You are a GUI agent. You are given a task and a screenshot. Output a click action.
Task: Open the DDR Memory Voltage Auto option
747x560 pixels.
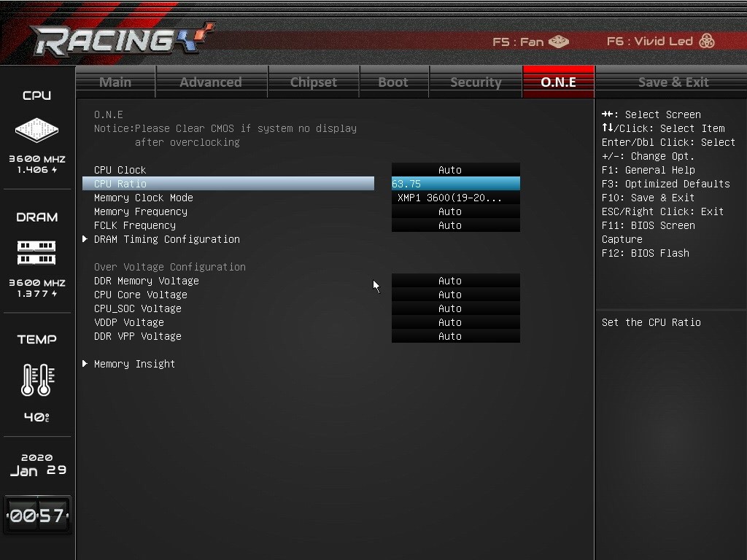coord(455,281)
